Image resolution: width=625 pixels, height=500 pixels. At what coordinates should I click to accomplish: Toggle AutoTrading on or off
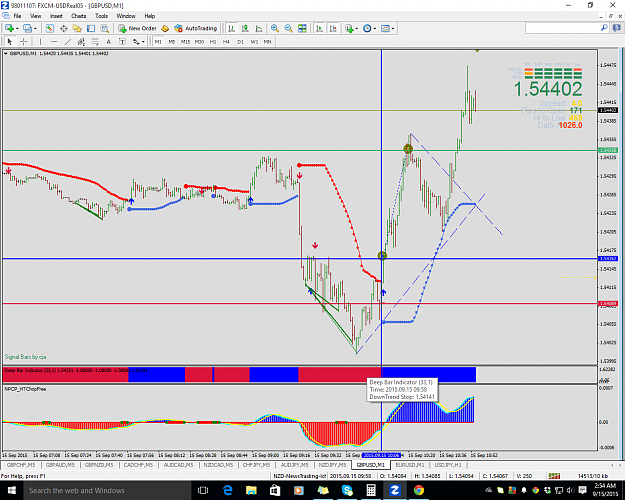pyautogui.click(x=196, y=28)
